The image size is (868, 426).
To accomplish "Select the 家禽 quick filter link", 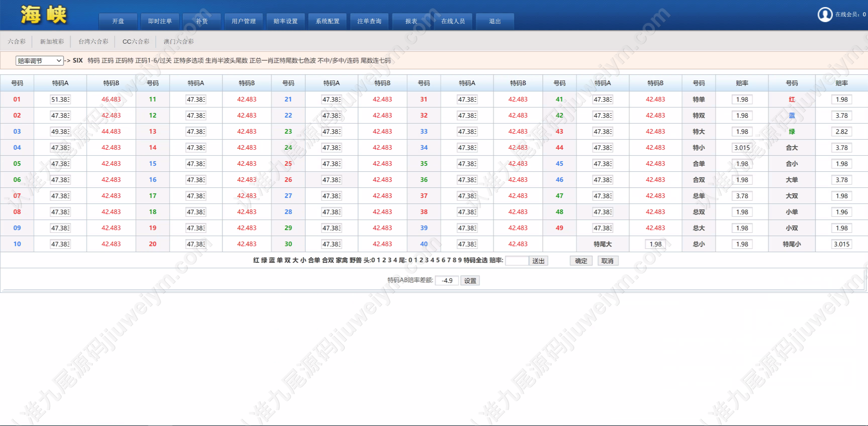I will [342, 260].
